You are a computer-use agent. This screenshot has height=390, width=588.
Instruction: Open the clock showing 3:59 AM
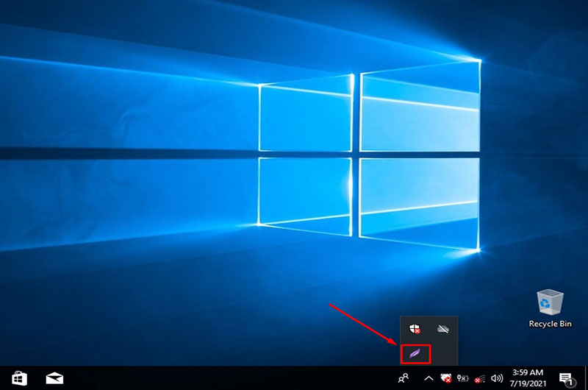[x=528, y=378]
